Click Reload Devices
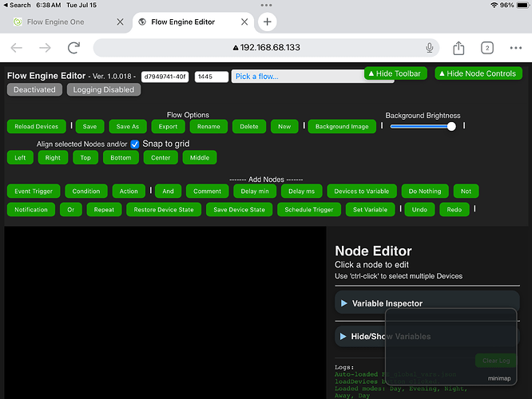Screen dimensions: 532x399 pyautogui.click(x=36, y=126)
